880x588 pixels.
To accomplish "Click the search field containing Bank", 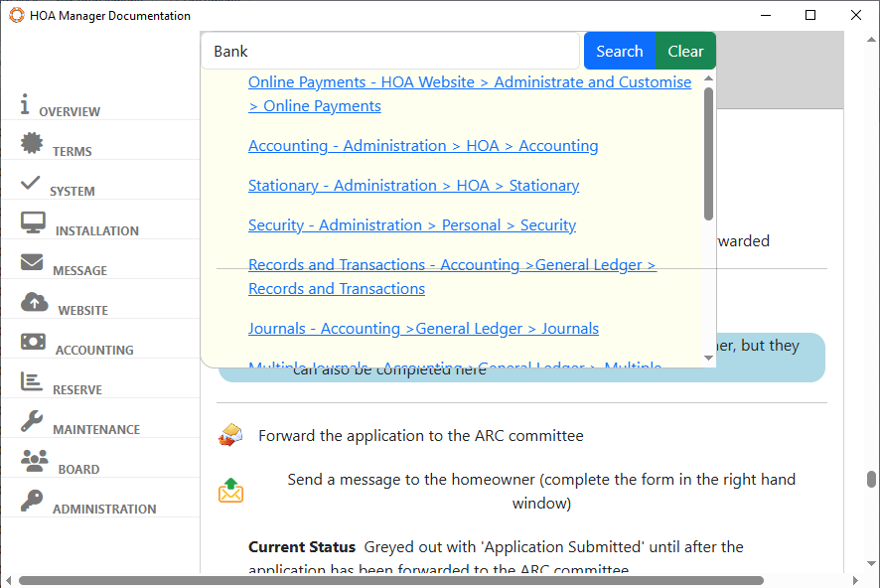I will 390,52.
